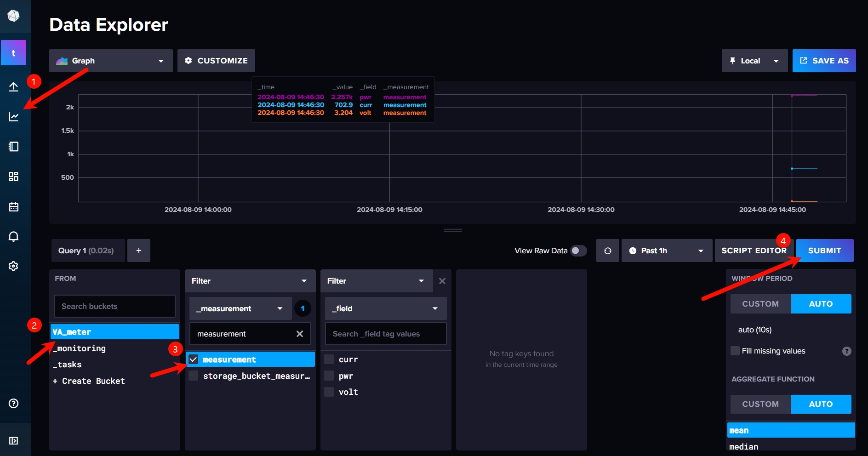Open Dashboards icon in sidebar
Viewport: 868px width, 456px height.
[x=13, y=177]
